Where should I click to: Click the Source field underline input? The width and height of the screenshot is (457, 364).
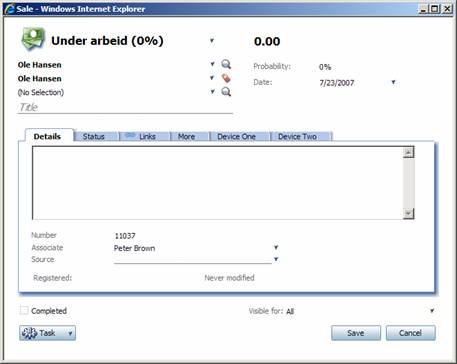coord(193,260)
